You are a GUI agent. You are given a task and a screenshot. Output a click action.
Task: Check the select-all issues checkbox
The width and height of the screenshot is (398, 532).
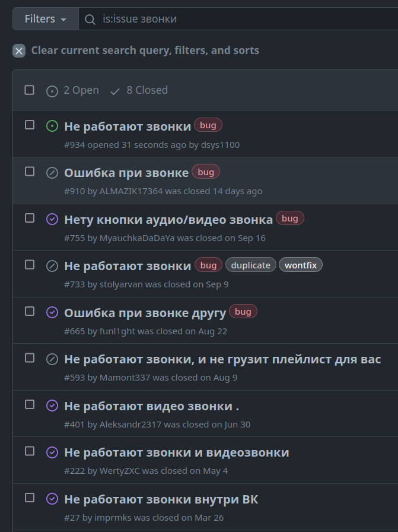(x=29, y=90)
